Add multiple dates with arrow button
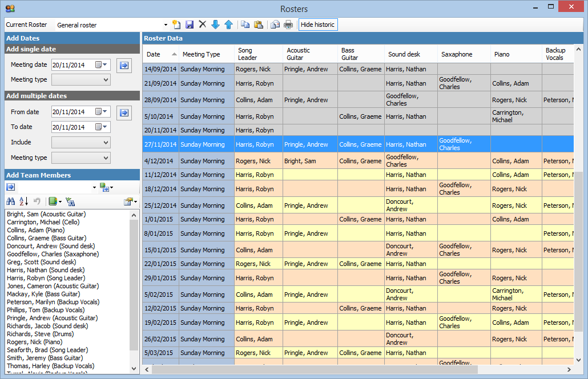The image size is (588, 379). coord(124,113)
